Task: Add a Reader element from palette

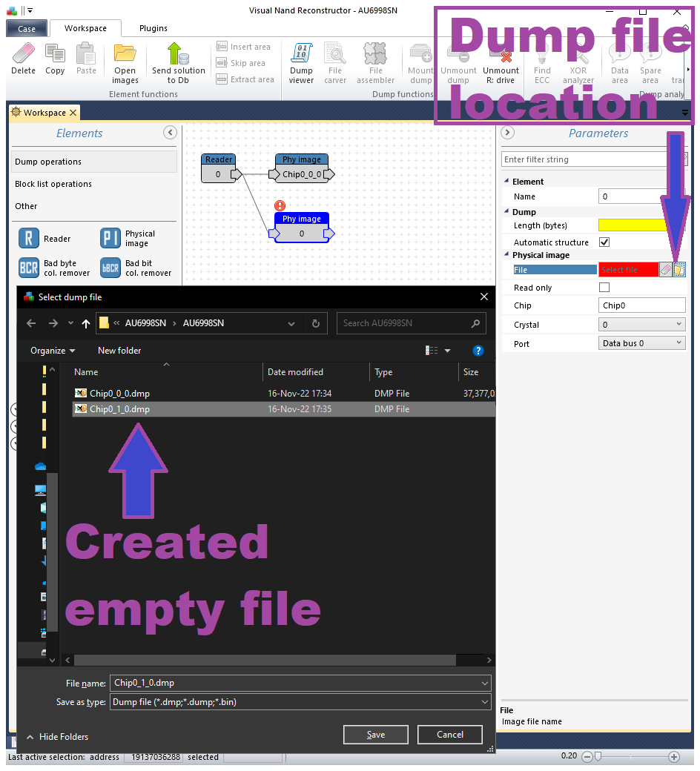Action: click(44, 239)
